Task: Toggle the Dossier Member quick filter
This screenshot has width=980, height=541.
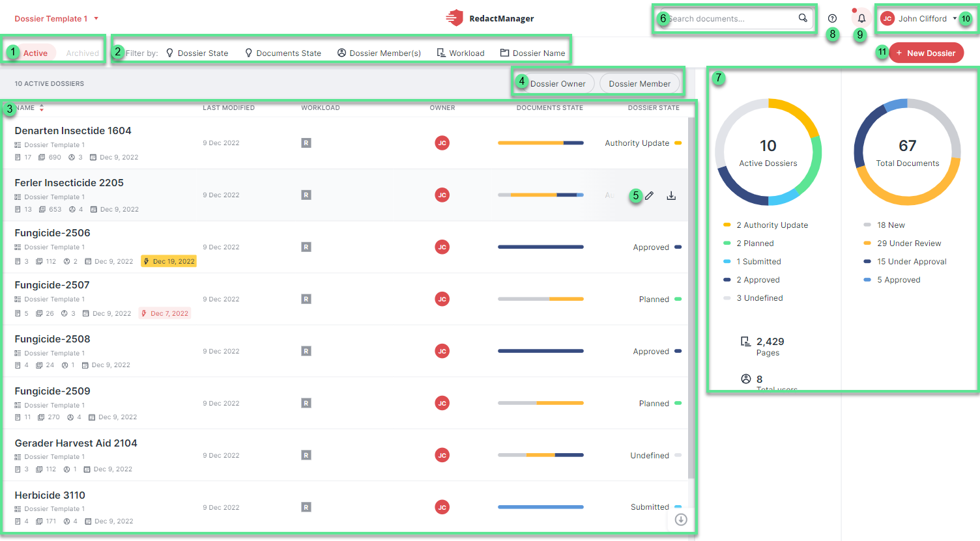Action: point(639,83)
